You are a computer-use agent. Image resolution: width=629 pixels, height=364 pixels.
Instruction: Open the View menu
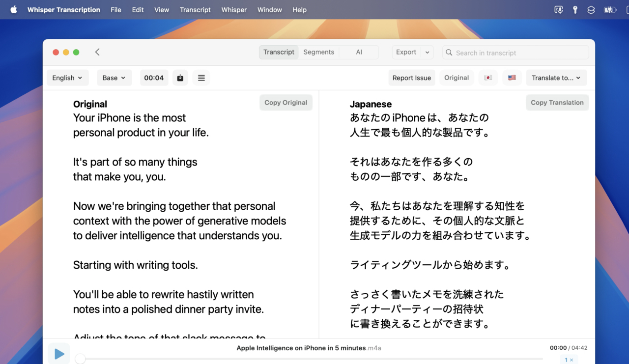pos(162,9)
